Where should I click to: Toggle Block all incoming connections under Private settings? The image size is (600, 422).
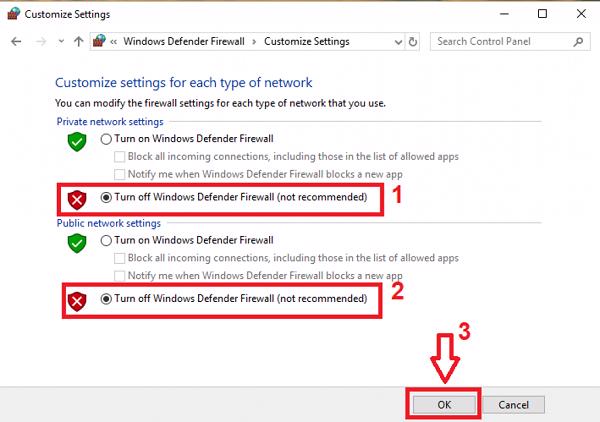[x=120, y=157]
